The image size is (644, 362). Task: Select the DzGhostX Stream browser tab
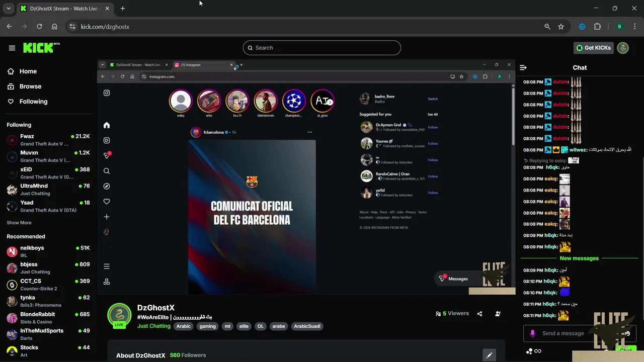tap(65, 9)
